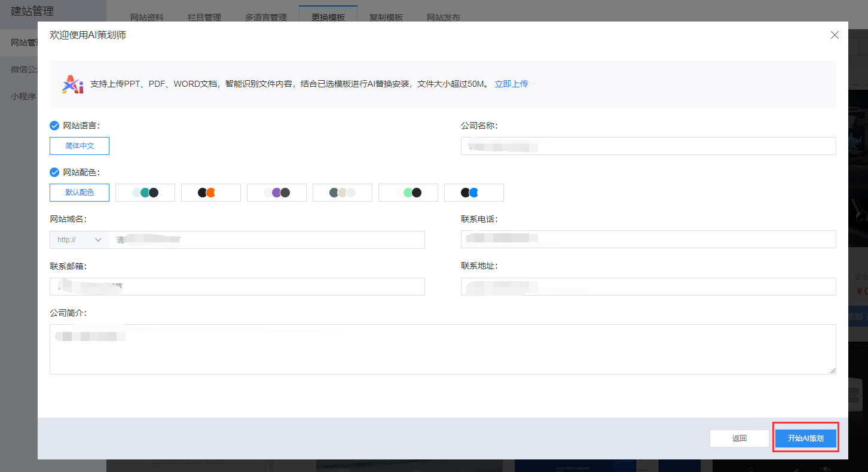
Task: Toggle the 网站配色 checkmark
Action: pyautogui.click(x=54, y=172)
